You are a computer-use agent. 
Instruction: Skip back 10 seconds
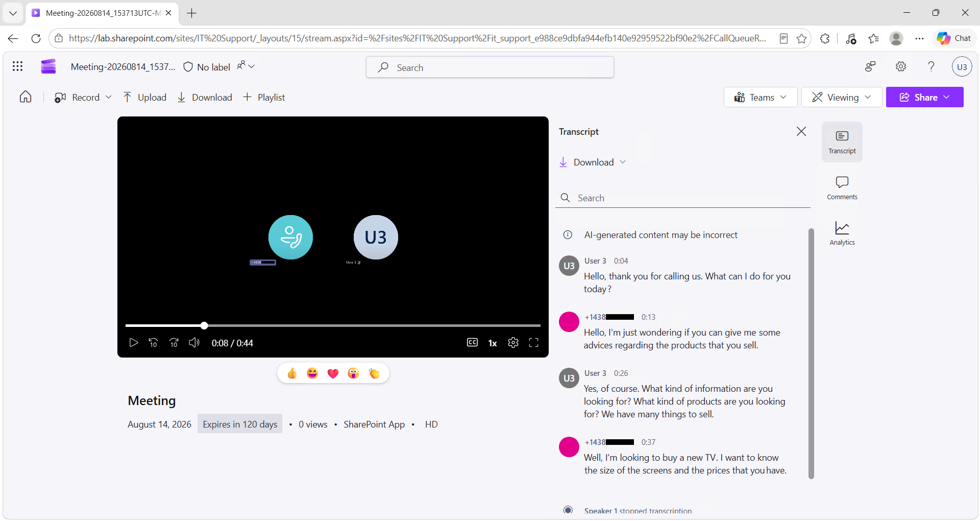coord(153,343)
